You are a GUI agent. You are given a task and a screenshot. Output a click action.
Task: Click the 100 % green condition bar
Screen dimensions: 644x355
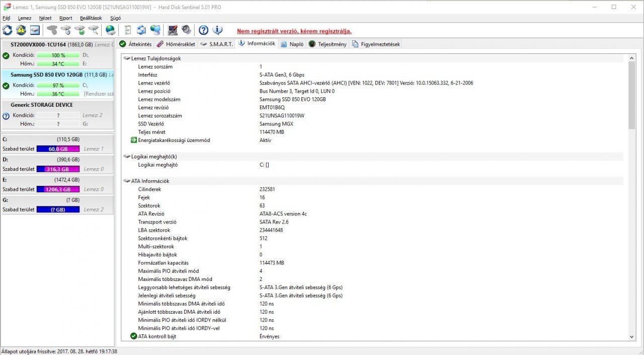click(x=58, y=55)
